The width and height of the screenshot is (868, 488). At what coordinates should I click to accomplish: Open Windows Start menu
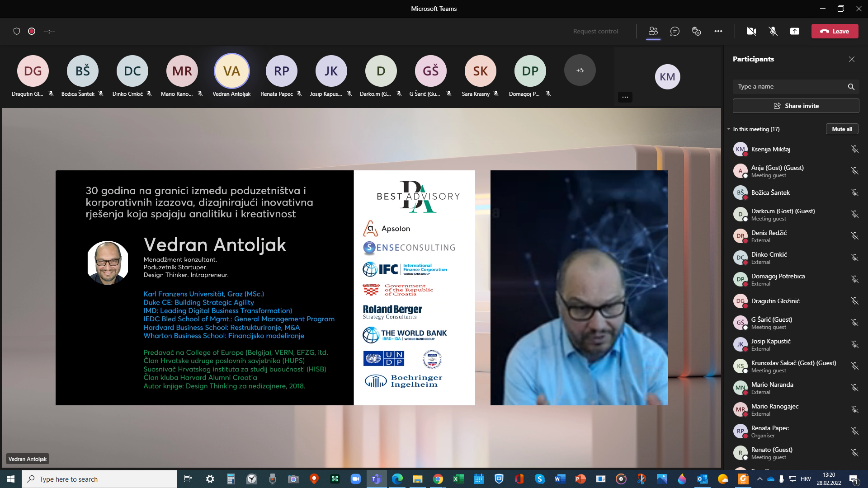11,479
